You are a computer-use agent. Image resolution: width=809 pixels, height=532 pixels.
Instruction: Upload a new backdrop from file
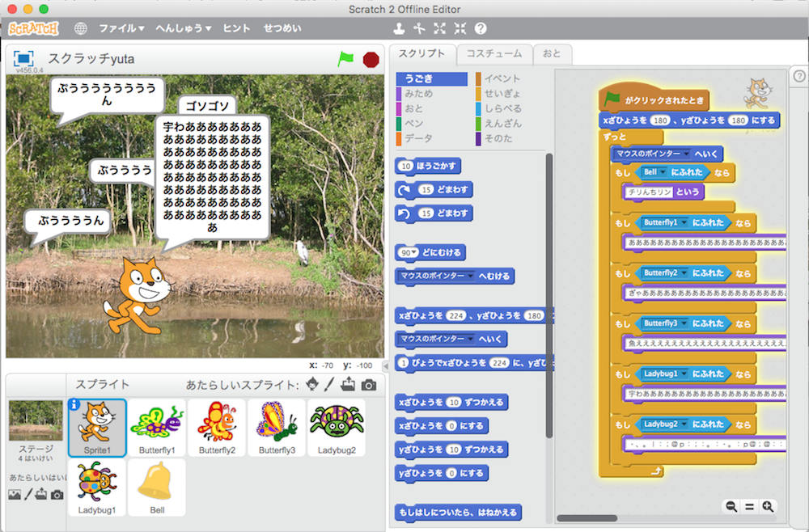pyautogui.click(x=41, y=494)
